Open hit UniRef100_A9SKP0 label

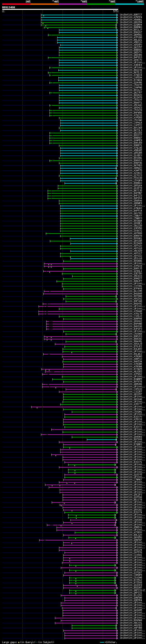coord(131,45)
